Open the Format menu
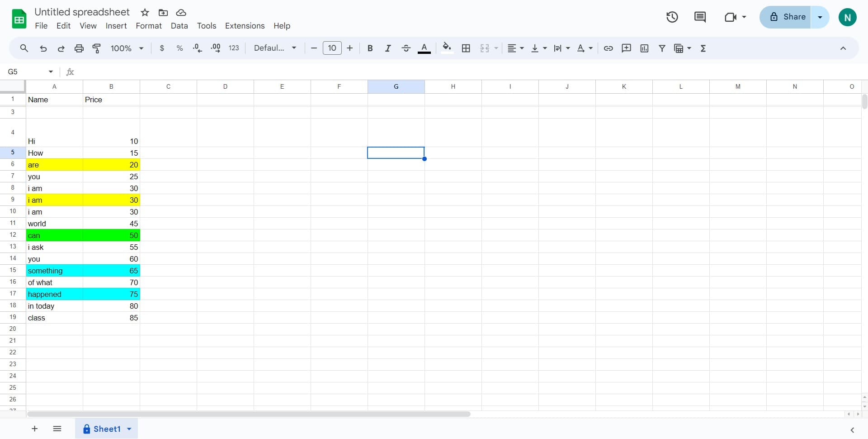The image size is (868, 439). [148, 26]
